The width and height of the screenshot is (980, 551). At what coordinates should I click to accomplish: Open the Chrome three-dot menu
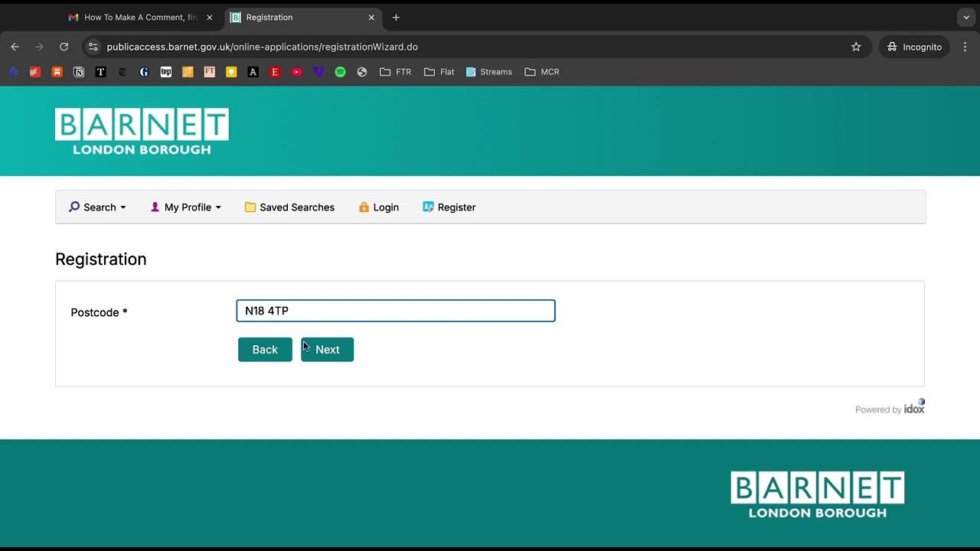[x=965, y=47]
